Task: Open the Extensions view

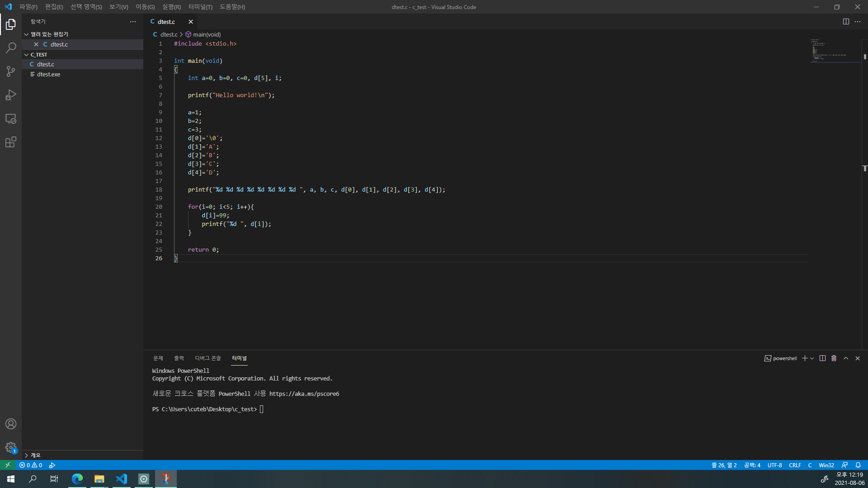Action: click(x=11, y=142)
